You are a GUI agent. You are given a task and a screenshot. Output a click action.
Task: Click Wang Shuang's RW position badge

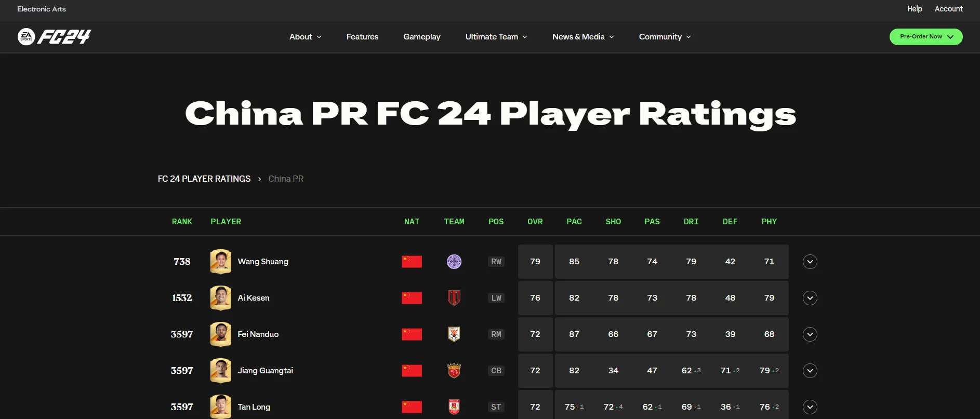(496, 262)
